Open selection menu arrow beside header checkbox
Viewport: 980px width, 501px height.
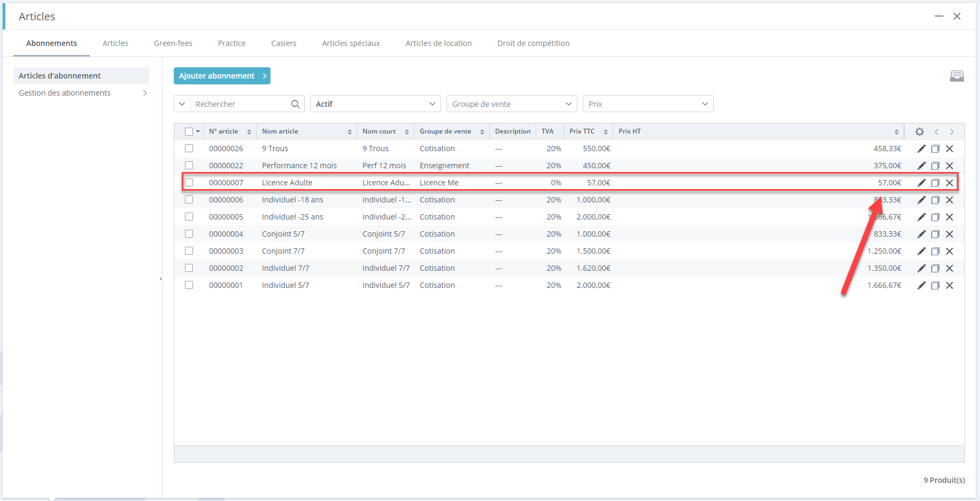(x=198, y=131)
